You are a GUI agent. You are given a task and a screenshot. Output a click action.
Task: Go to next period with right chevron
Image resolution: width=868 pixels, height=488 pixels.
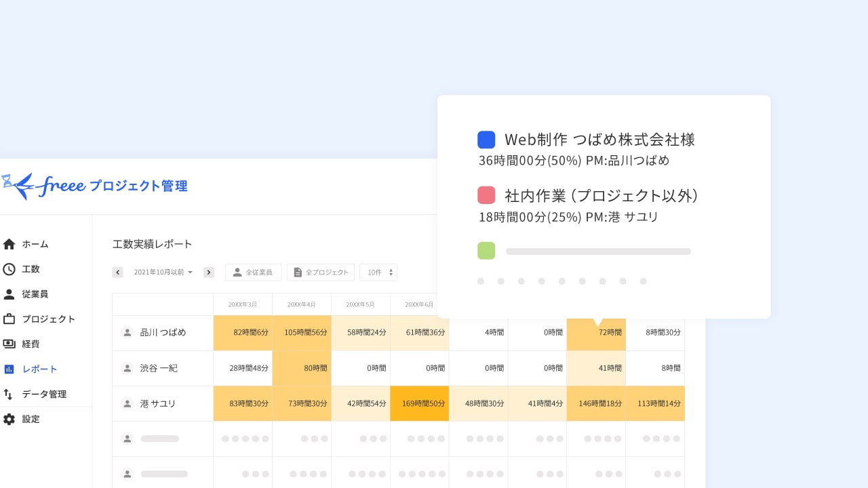tap(209, 272)
